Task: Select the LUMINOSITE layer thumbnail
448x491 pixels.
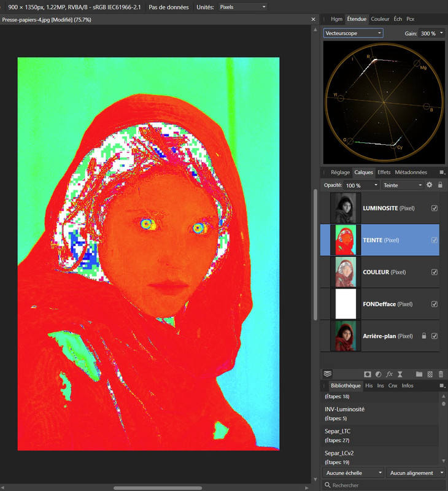Action: point(346,208)
